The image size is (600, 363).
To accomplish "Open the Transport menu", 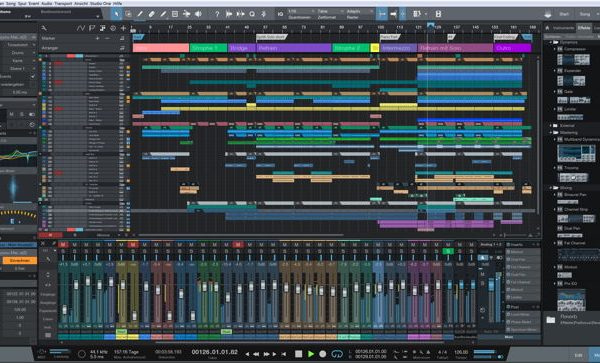I will [62, 3].
